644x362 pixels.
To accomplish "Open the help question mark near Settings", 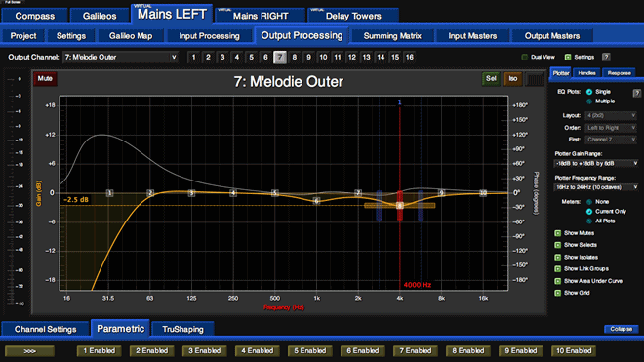I will tap(606, 58).
